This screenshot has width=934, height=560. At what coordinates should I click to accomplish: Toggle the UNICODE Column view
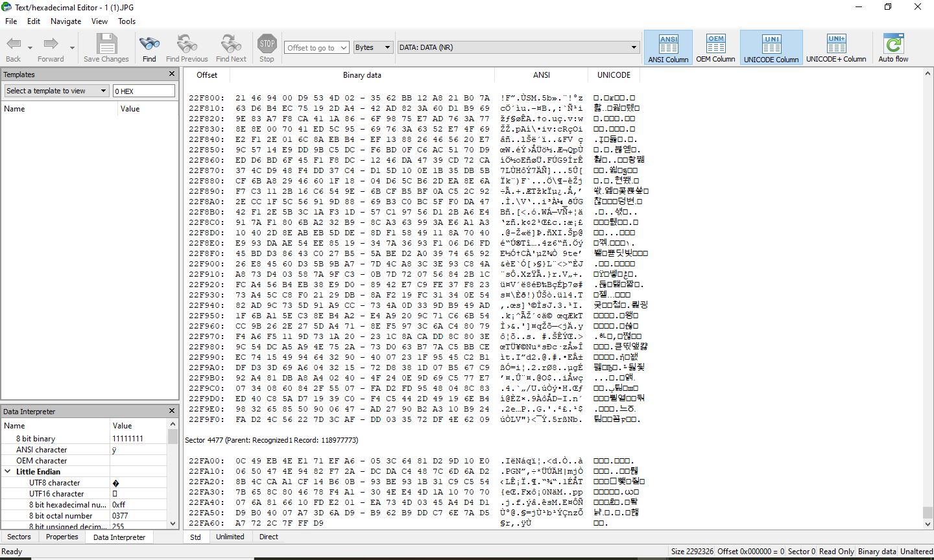click(x=771, y=48)
